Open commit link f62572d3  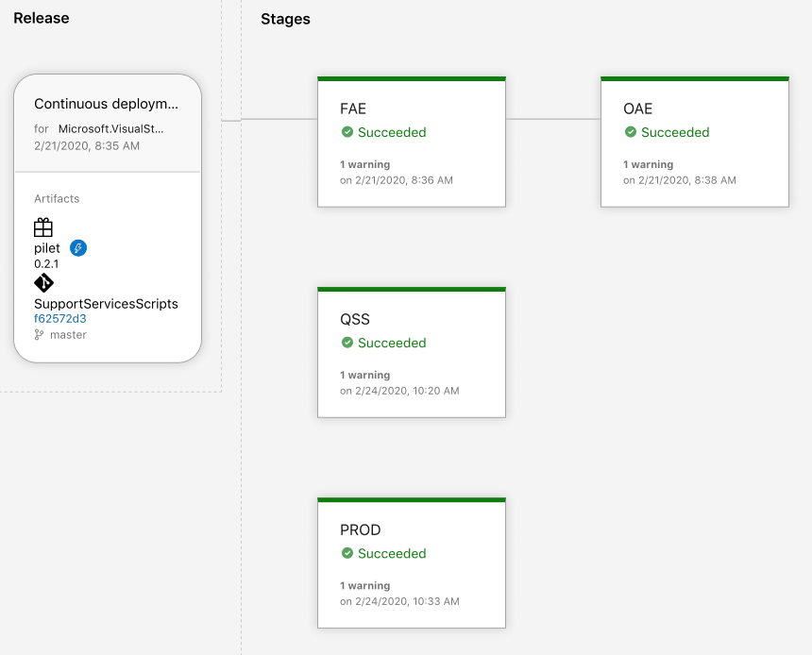60,319
